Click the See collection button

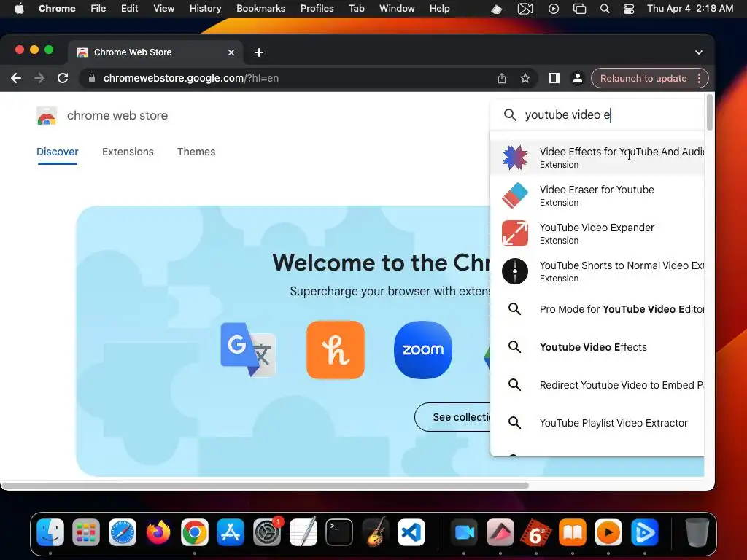click(452, 417)
